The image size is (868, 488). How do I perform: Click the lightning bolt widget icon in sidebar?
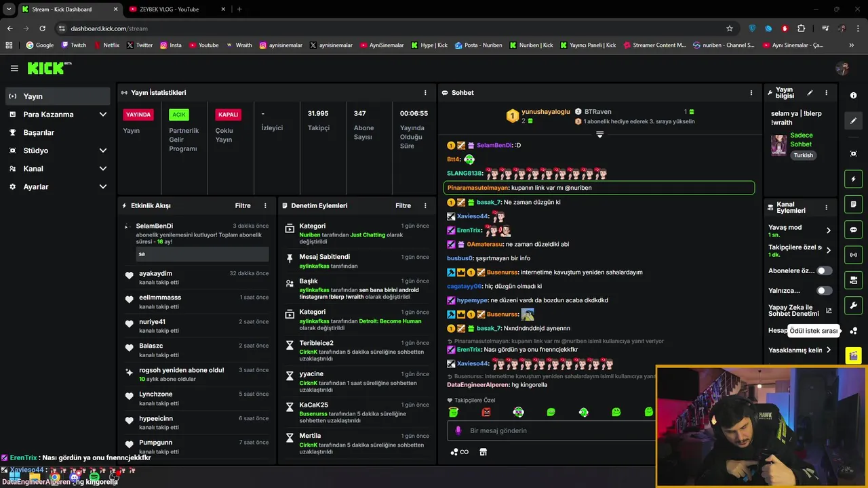pos(853,179)
